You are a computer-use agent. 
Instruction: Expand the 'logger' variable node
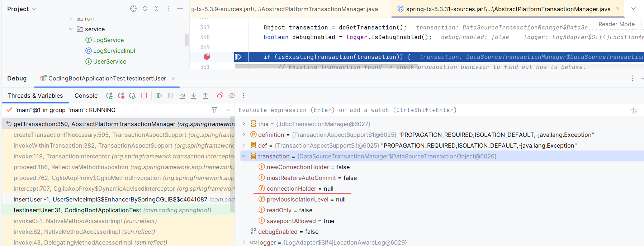(244, 242)
